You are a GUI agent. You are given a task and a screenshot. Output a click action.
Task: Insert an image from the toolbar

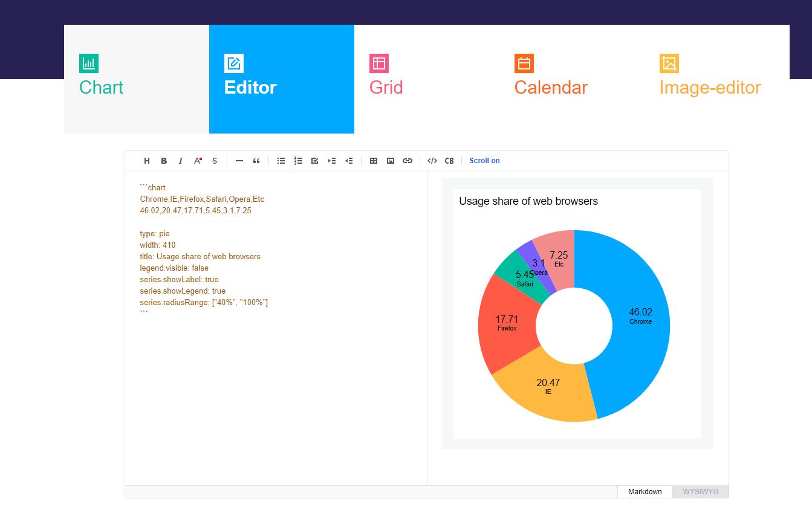(391, 161)
